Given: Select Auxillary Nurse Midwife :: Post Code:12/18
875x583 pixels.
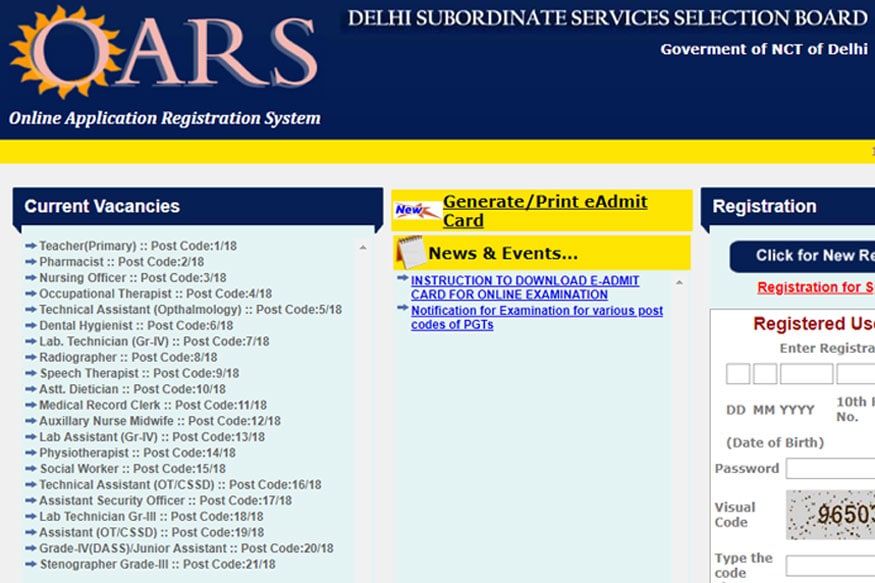Looking at the screenshot, I should click(160, 421).
